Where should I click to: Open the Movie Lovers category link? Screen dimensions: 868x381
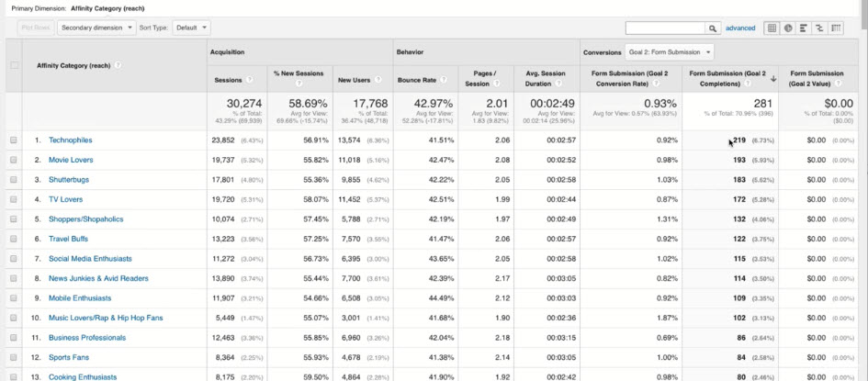[71, 160]
